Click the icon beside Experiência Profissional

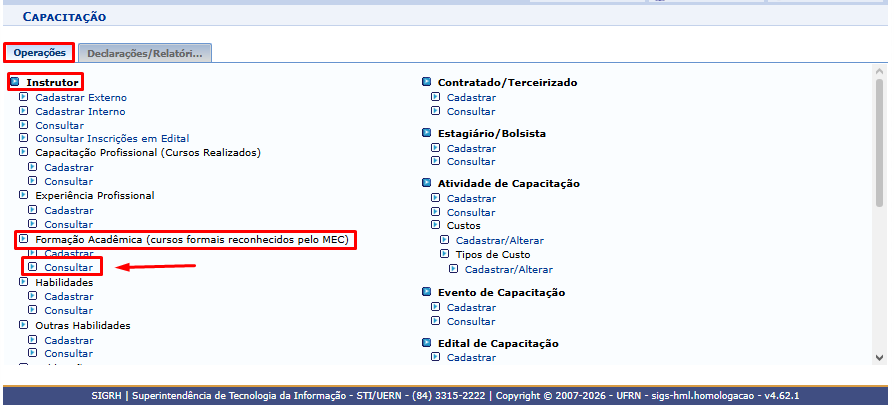pos(23,195)
